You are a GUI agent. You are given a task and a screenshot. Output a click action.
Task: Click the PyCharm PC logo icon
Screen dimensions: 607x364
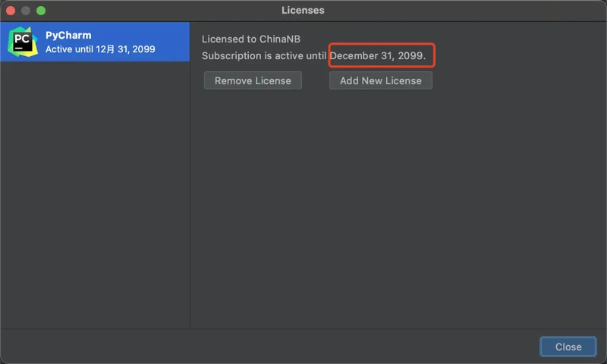coord(23,42)
